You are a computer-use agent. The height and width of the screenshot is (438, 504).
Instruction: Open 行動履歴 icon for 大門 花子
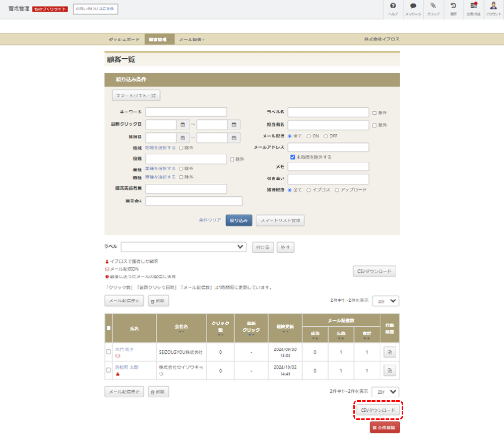click(390, 352)
